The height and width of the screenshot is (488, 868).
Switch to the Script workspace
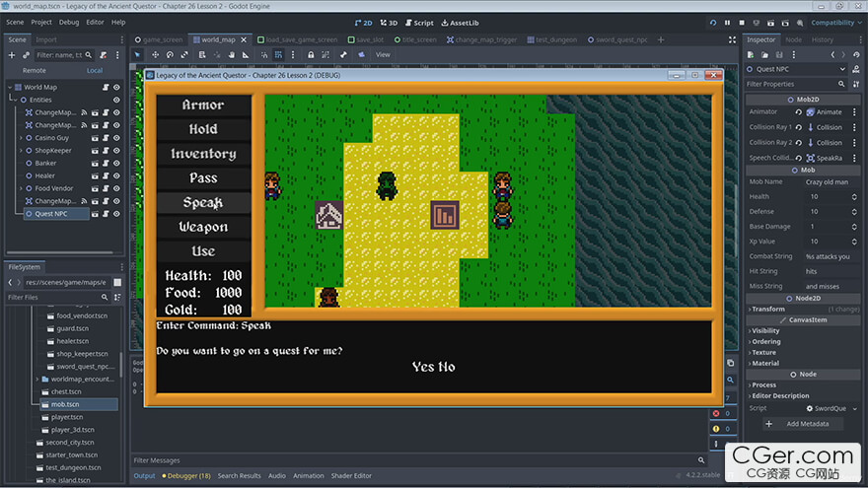click(x=419, y=23)
